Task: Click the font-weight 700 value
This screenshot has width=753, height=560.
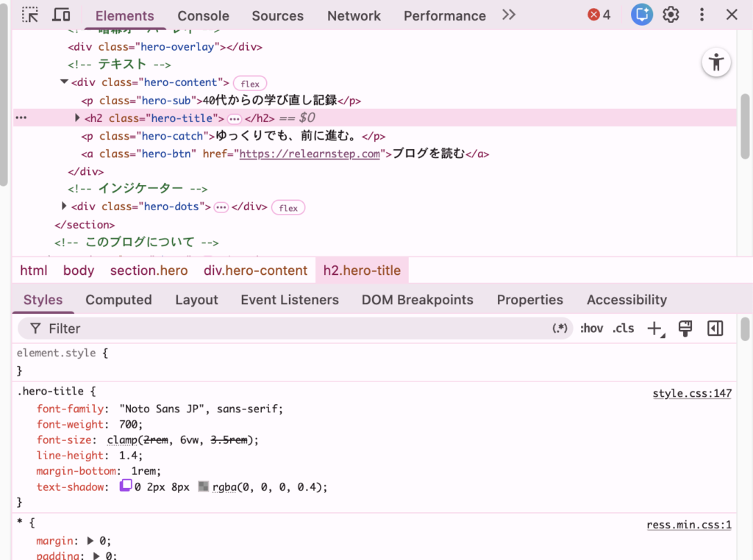Action: 128,425
